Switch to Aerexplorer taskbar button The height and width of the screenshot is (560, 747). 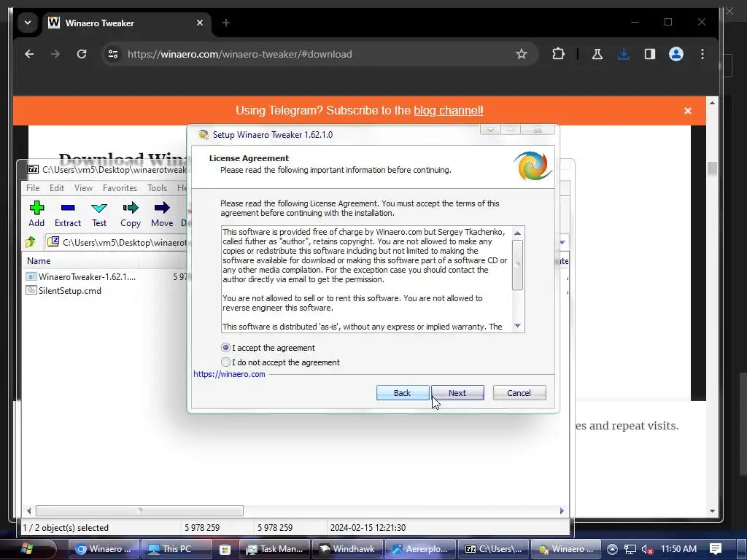[x=420, y=549]
